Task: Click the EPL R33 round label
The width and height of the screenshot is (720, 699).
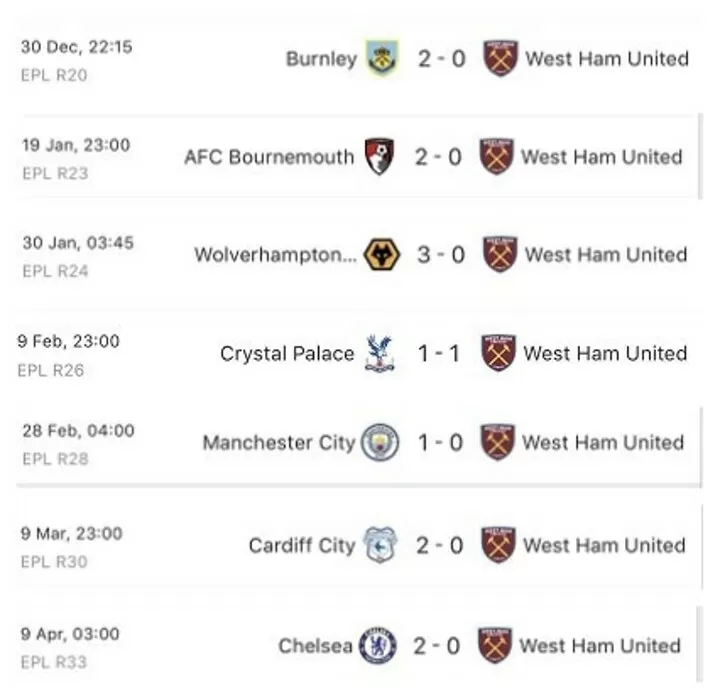Action: pyautogui.click(x=54, y=662)
